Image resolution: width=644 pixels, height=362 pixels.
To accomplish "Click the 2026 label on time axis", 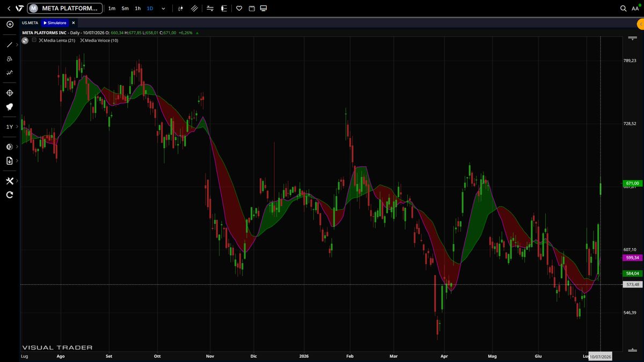I will tap(304, 356).
